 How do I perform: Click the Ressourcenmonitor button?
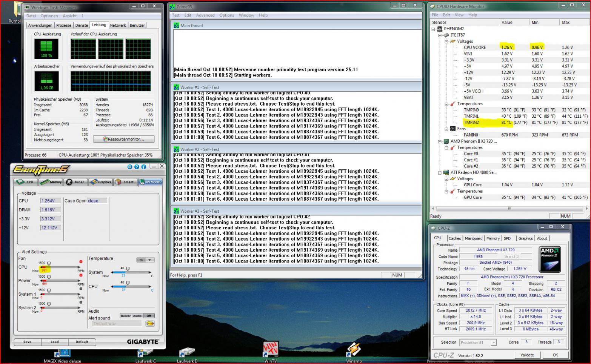click(x=124, y=139)
